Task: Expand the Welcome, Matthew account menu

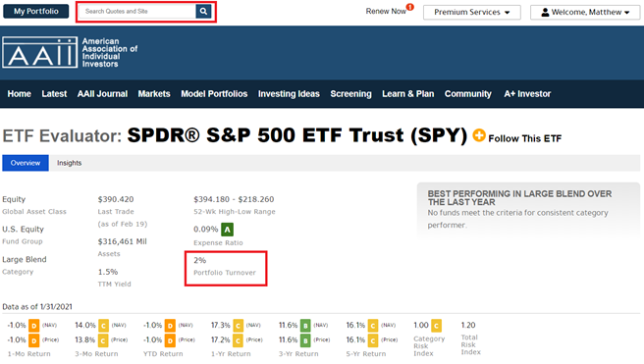Action: point(585,13)
